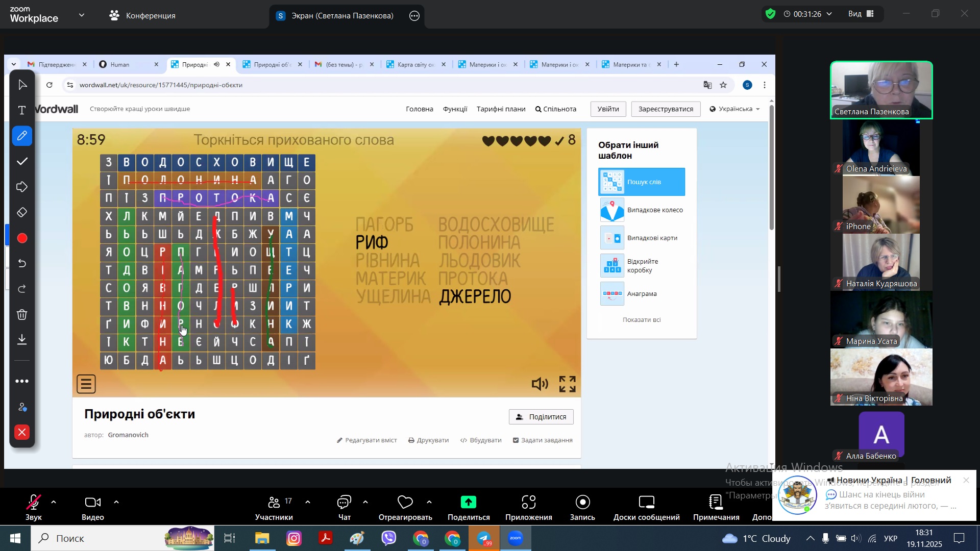Open the Функції menu item
Screen dimensions: 980x551
coord(454,109)
